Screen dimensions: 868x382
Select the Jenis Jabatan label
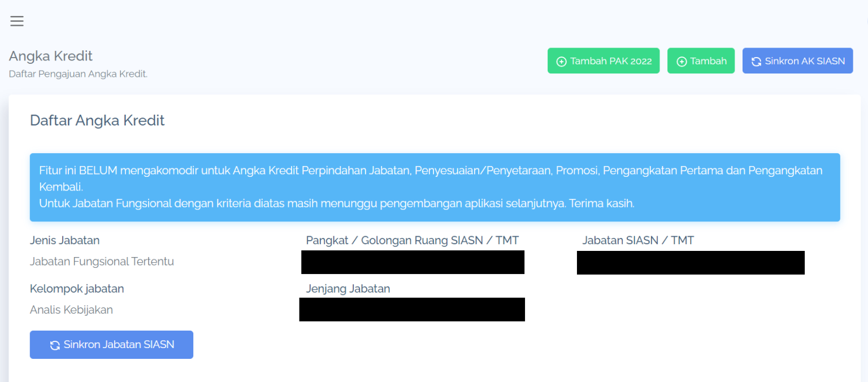[x=64, y=240]
